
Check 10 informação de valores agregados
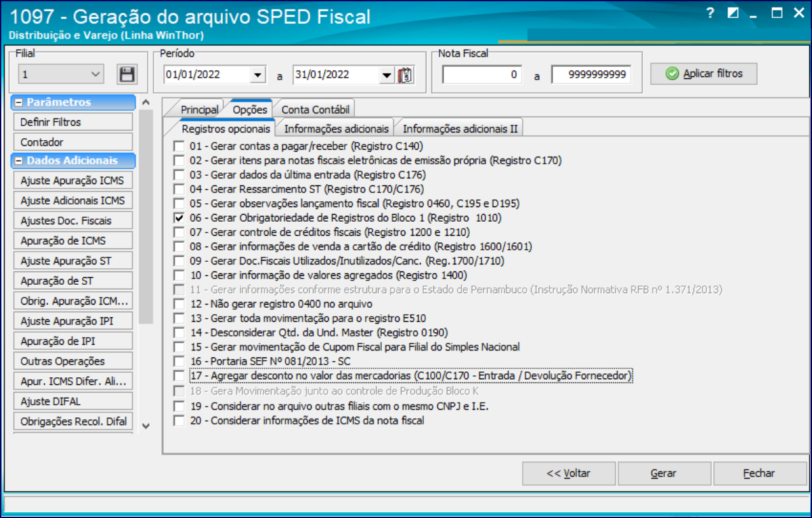point(179,275)
